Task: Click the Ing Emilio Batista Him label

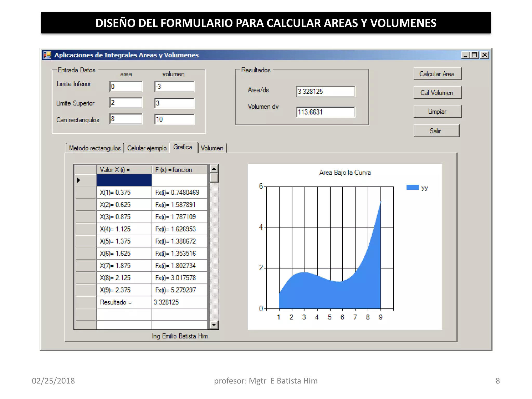Action: pos(180,336)
